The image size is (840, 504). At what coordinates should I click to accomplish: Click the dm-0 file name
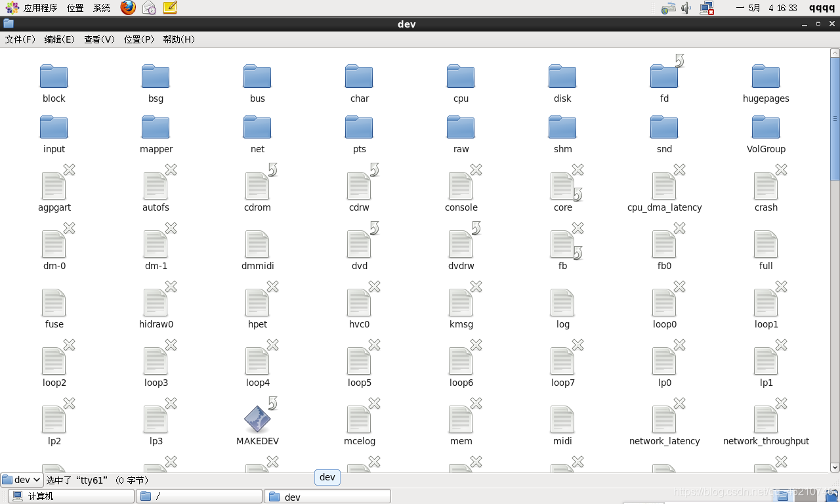point(54,266)
